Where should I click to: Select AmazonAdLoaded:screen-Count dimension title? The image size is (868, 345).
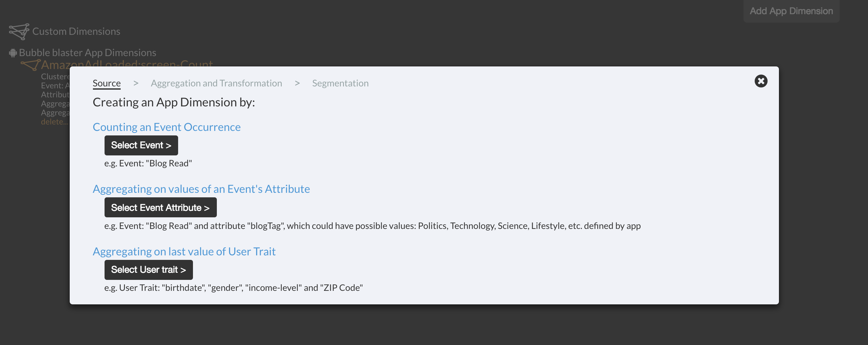[127, 64]
